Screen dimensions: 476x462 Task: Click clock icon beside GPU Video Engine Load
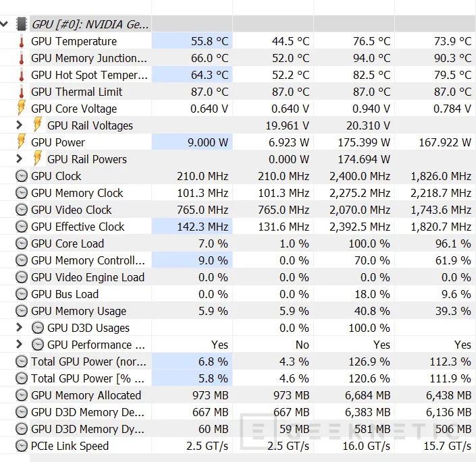pos(22,277)
